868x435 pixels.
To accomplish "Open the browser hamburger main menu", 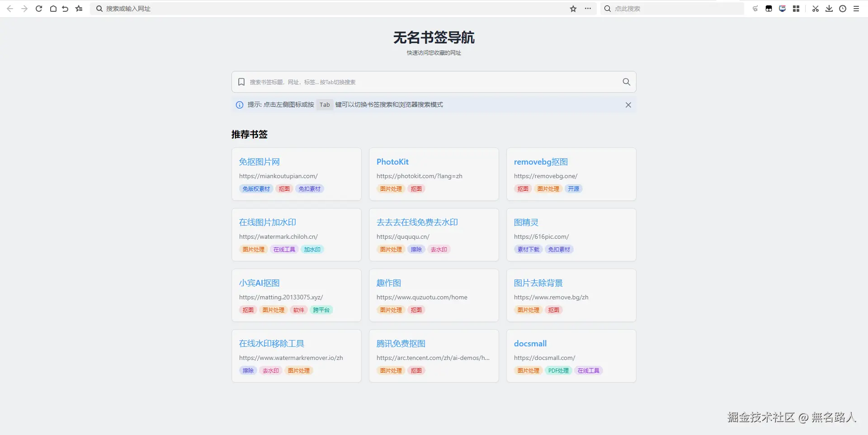I will [856, 9].
